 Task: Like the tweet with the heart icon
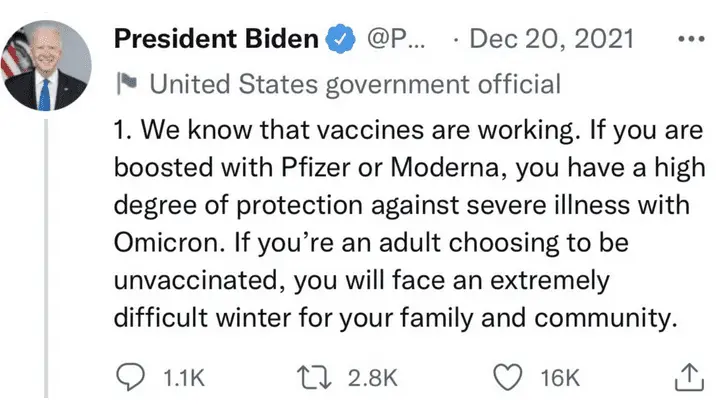[x=510, y=376]
